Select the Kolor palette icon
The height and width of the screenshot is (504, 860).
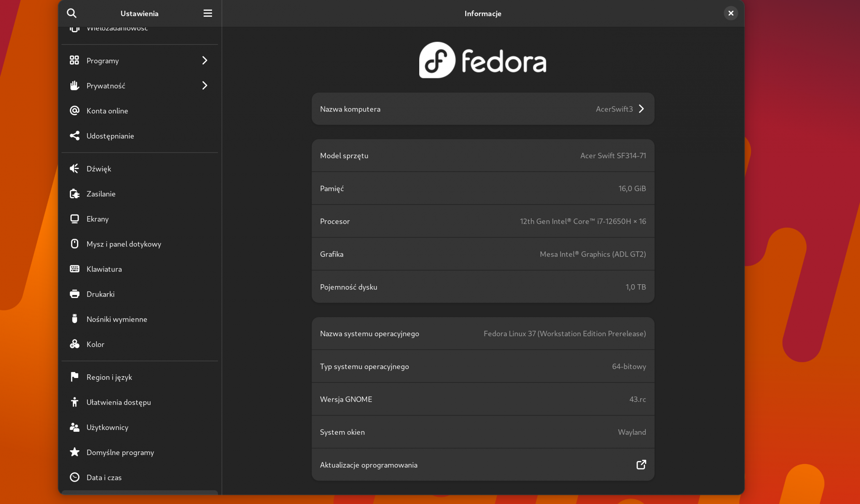pyautogui.click(x=74, y=344)
